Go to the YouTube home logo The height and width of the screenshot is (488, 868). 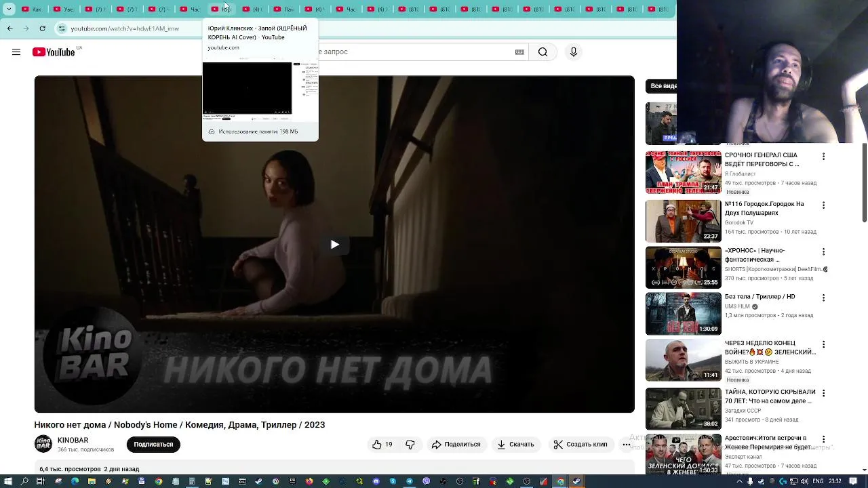[x=54, y=52]
